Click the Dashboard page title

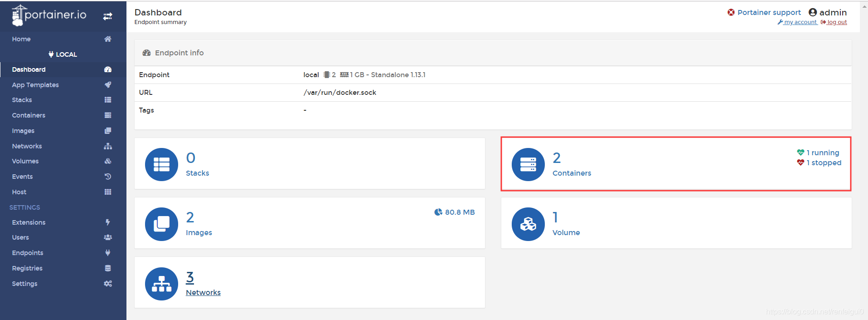point(158,12)
